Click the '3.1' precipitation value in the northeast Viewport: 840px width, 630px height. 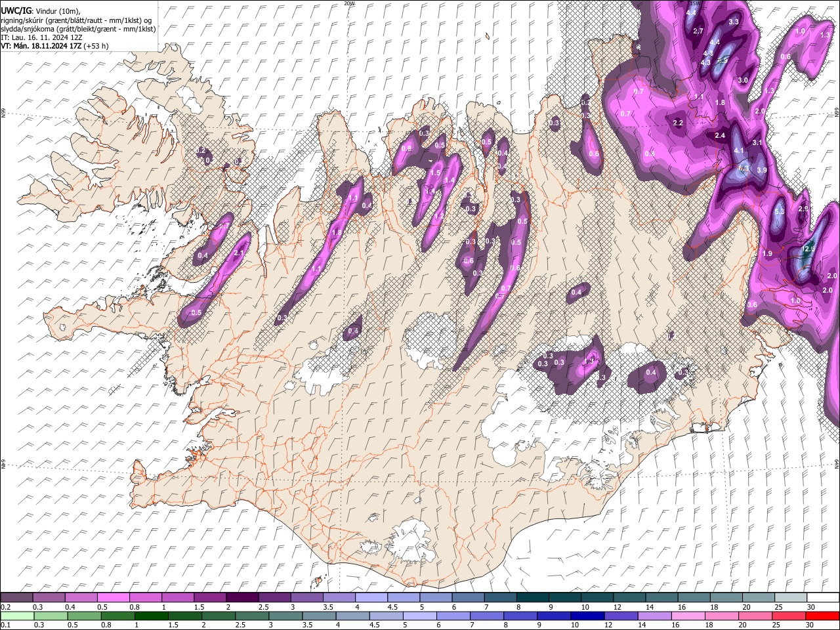757,142
